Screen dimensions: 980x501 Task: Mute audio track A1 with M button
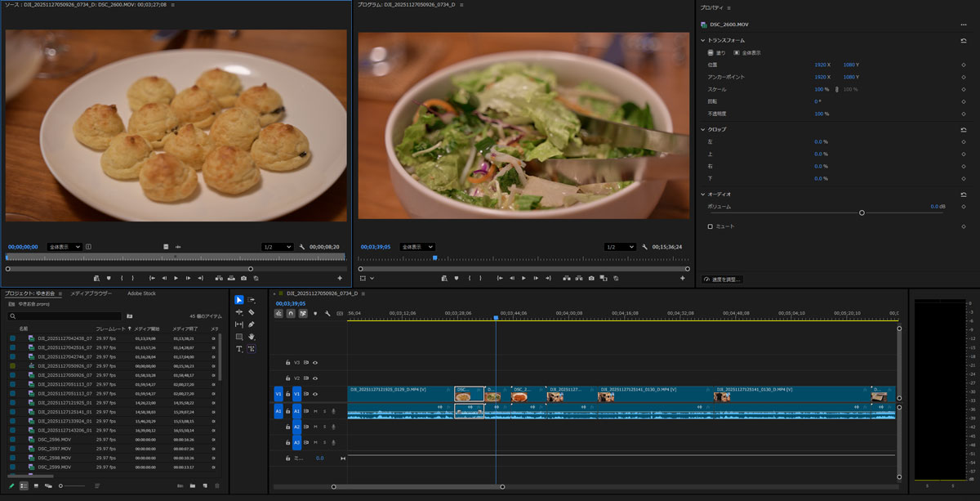point(315,411)
